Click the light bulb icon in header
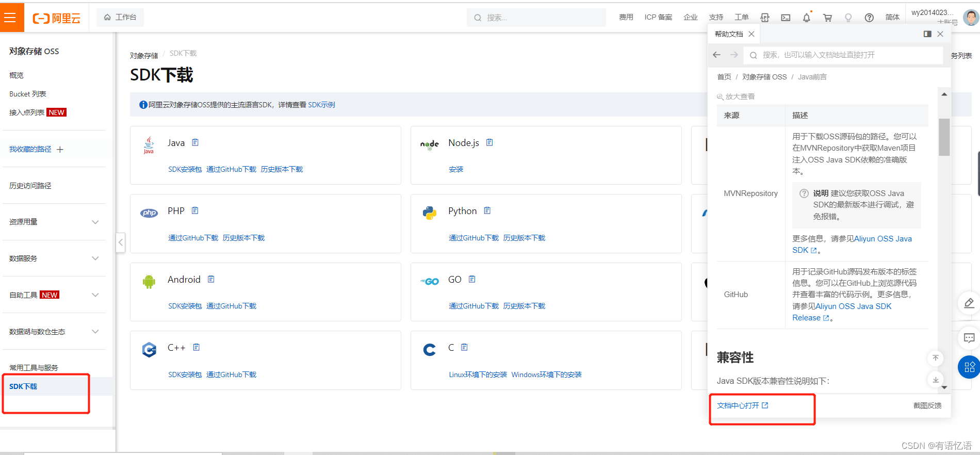980x455 pixels. 848,18
